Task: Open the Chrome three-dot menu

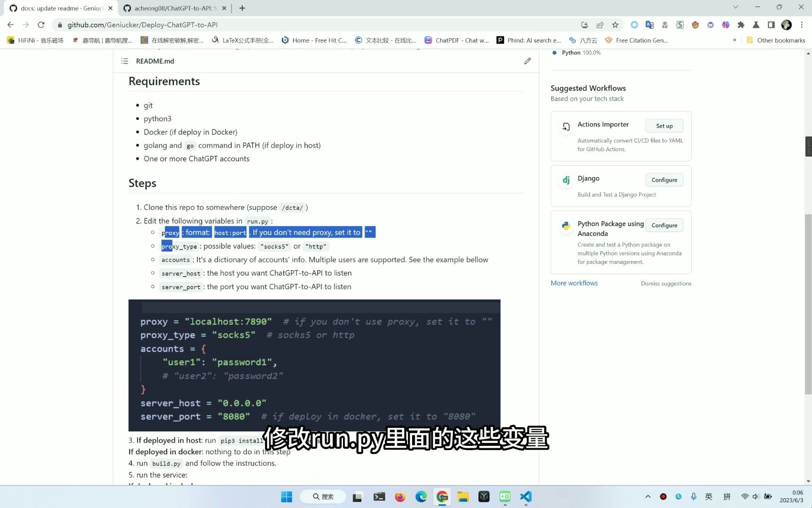Action: click(802, 25)
